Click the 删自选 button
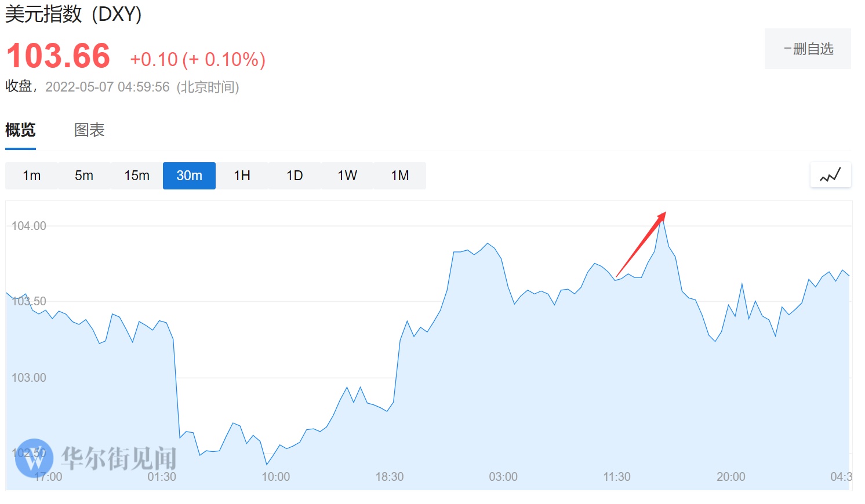The height and width of the screenshot is (504, 865). click(808, 49)
